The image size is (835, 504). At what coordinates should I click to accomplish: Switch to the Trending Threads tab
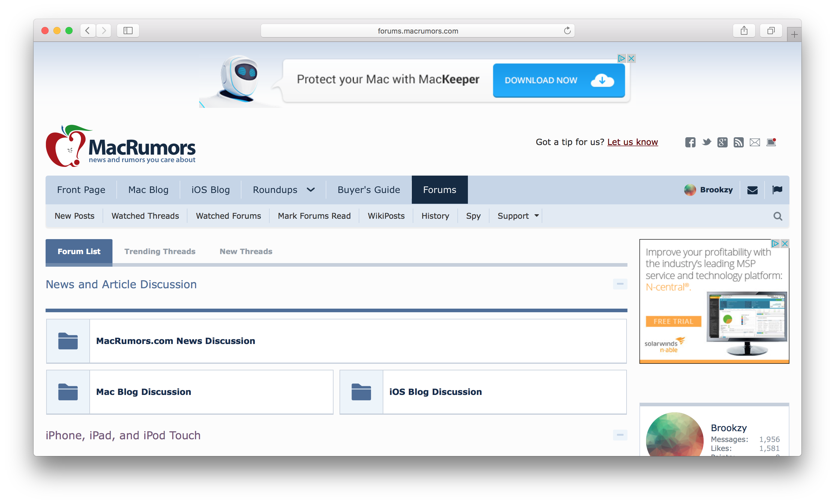[160, 251]
